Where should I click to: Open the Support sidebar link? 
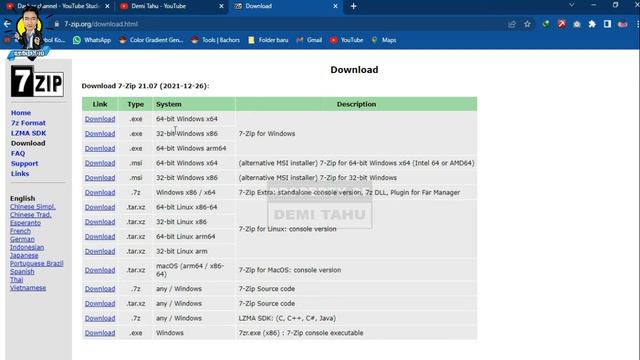tap(24, 163)
